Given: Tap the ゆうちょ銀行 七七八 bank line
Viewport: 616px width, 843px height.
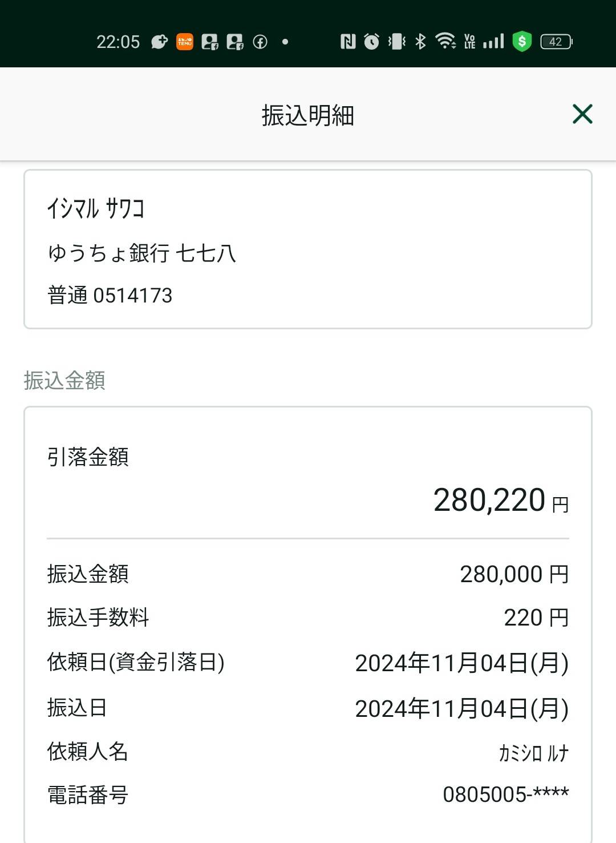Looking at the screenshot, I should [x=142, y=252].
